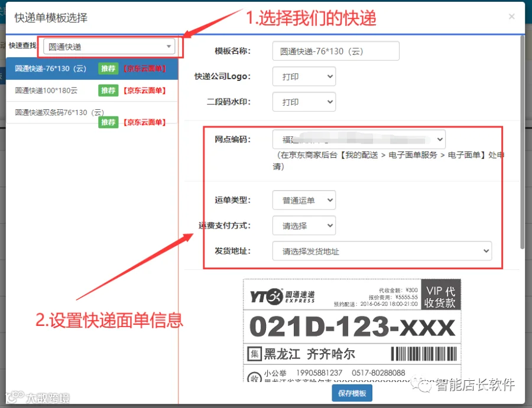Click the 推荐 badge on 圆通快递100*180云
532x408 pixels.
click(x=108, y=90)
